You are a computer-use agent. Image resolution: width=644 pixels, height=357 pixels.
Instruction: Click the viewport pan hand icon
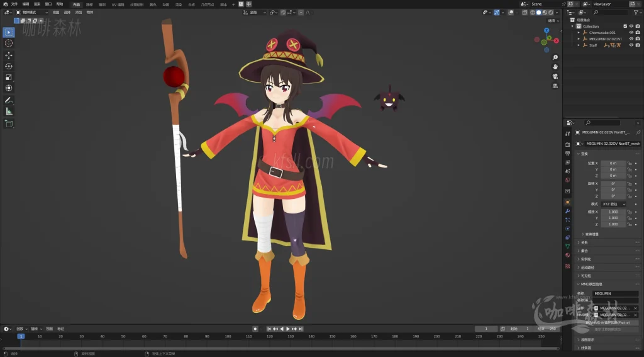[x=555, y=67]
